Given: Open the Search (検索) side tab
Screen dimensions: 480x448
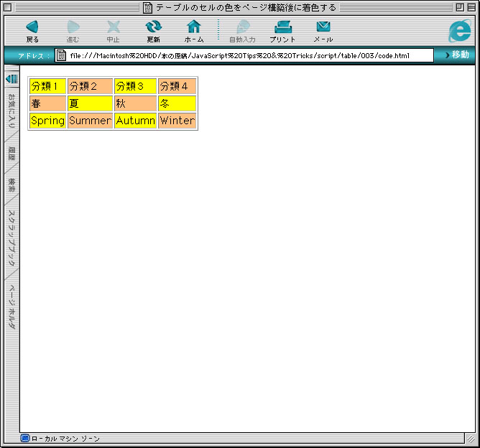Looking at the screenshot, I should (x=11, y=185).
